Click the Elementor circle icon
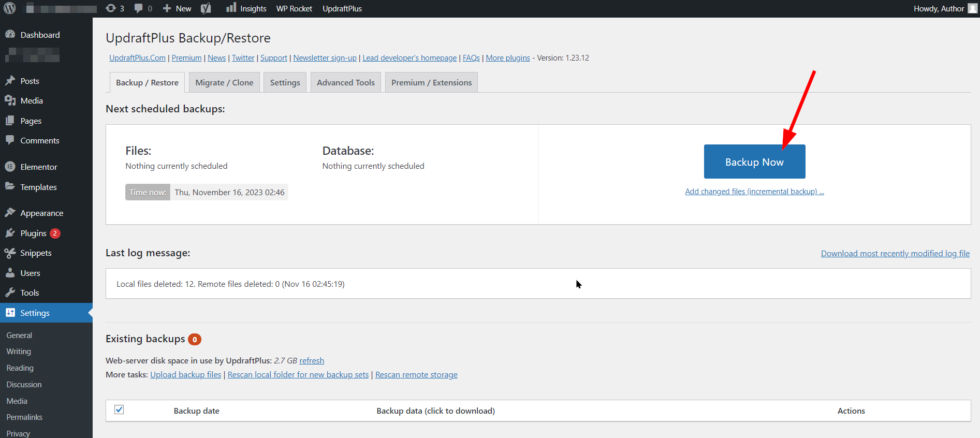 (x=10, y=167)
